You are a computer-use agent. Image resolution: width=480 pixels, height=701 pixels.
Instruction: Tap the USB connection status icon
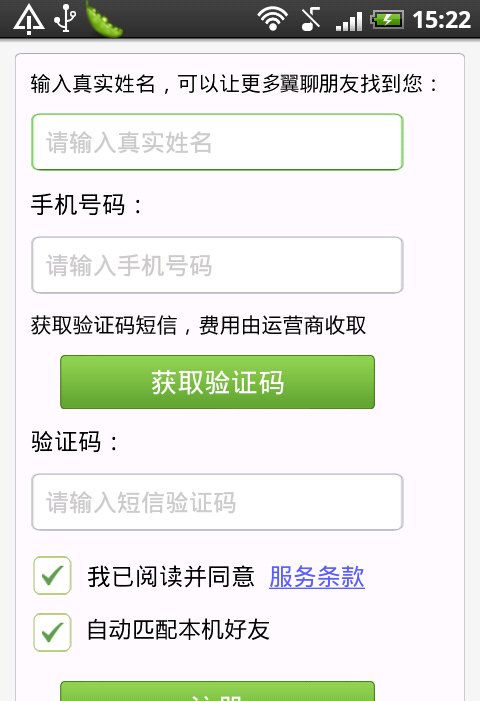point(65,18)
